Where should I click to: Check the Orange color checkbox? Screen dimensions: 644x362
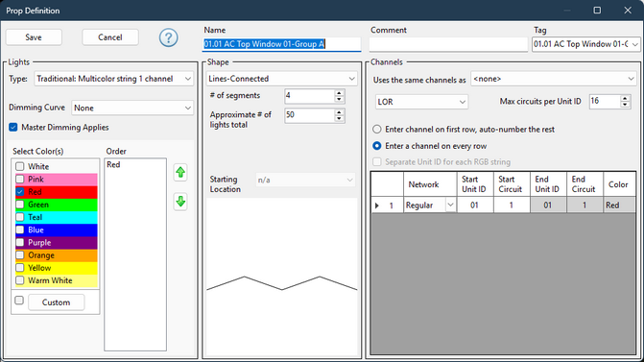[20, 255]
